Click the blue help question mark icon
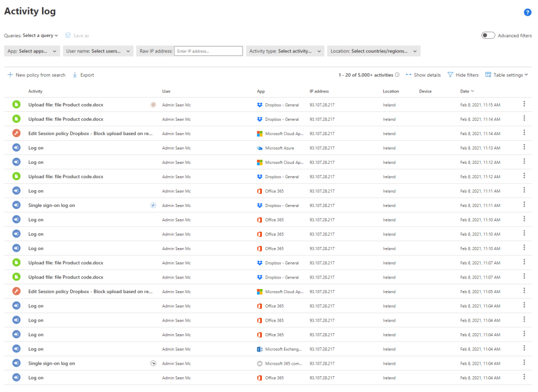The image size is (538, 392). point(527,13)
